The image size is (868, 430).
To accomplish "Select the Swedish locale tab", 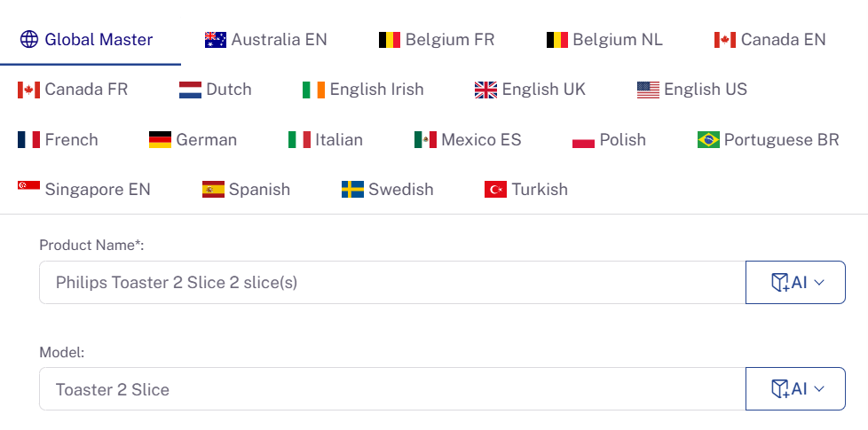I will click(388, 190).
